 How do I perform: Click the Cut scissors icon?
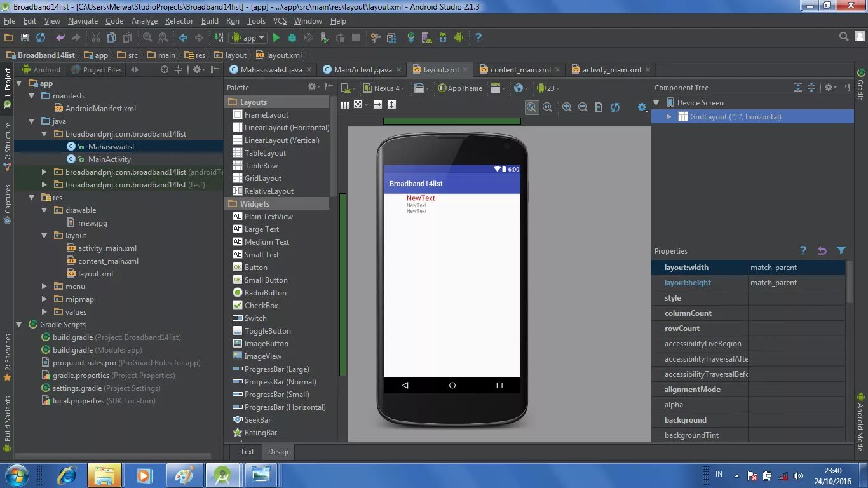[96, 37]
